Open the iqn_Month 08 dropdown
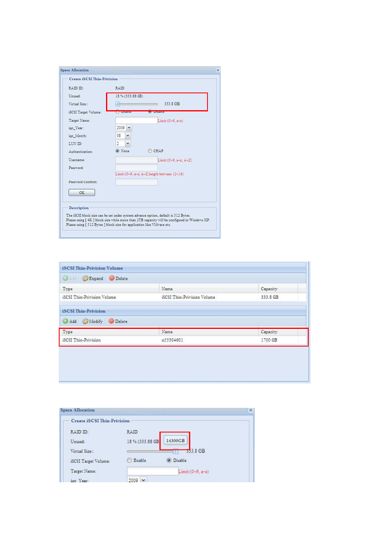Viewport: 392px width, 555px height. (x=128, y=136)
